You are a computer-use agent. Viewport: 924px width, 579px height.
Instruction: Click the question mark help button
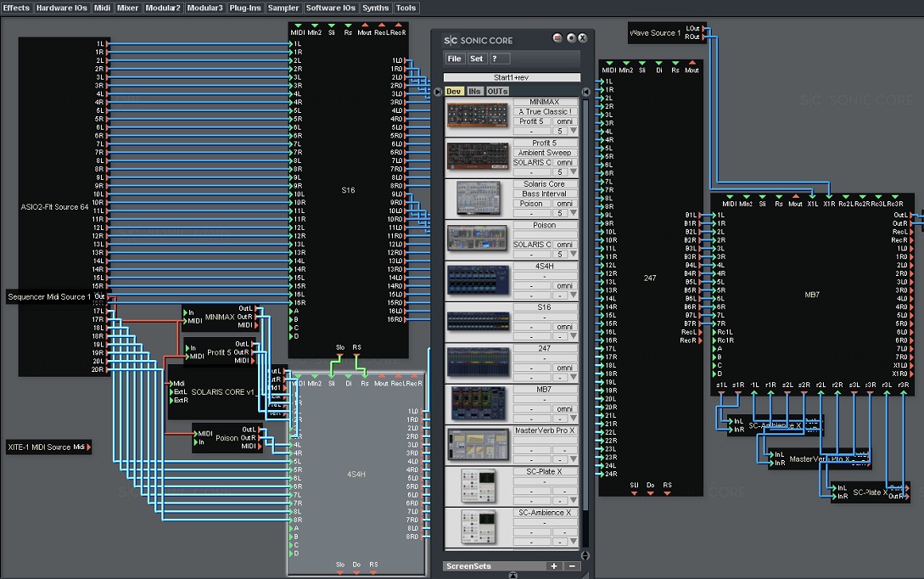pyautogui.click(x=499, y=59)
